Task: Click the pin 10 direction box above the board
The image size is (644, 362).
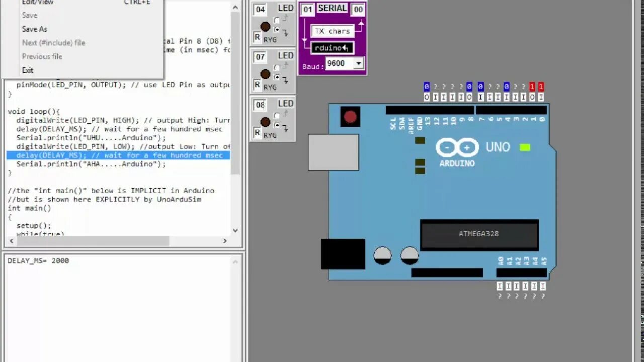Action: [452, 97]
